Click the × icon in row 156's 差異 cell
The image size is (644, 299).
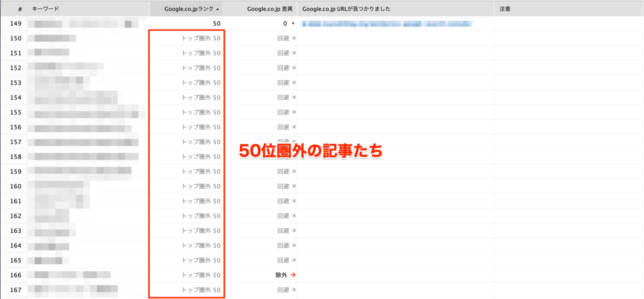(x=294, y=127)
